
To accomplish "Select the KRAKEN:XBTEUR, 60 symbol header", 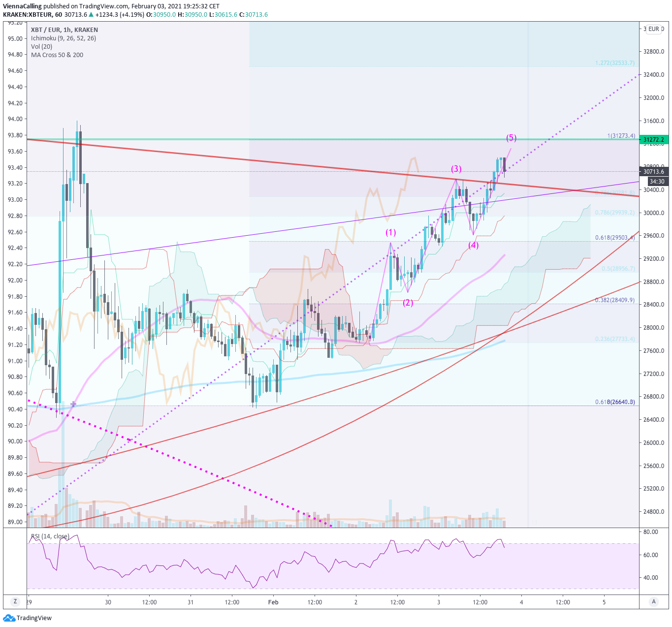I will click(x=32, y=15).
